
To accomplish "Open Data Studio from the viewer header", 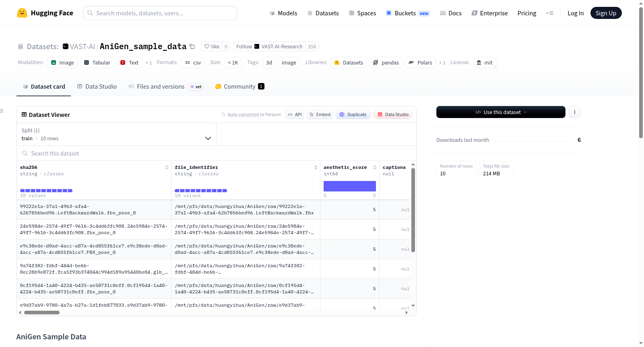I will point(393,115).
